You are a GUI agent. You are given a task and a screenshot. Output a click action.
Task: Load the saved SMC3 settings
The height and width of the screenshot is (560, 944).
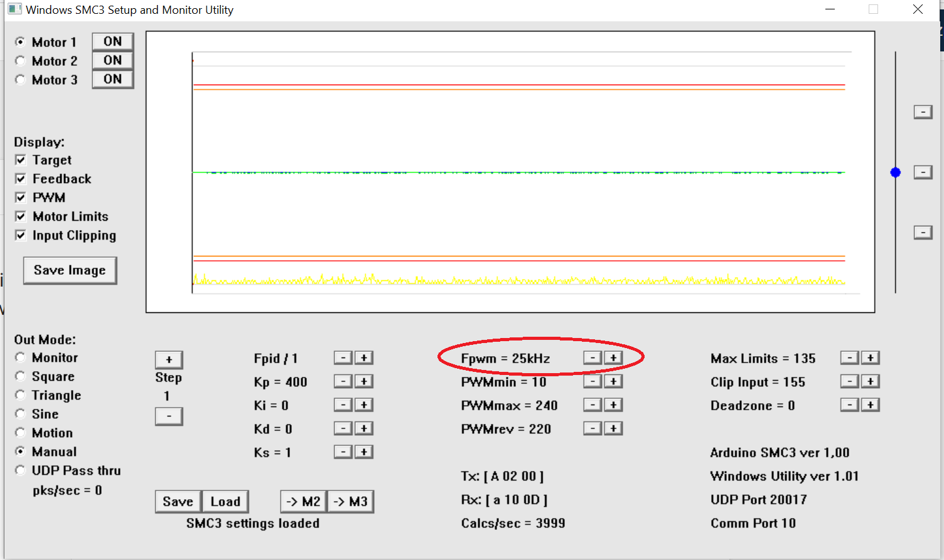(x=225, y=502)
